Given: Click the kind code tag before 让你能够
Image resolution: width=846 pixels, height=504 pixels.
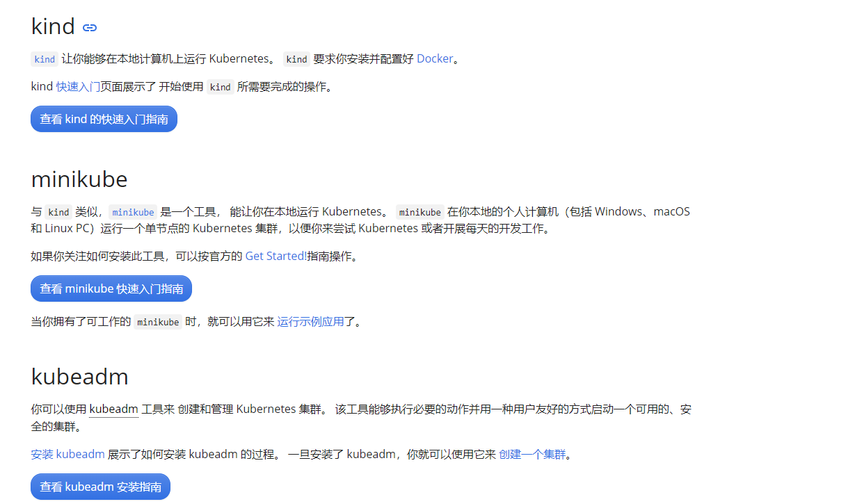Looking at the screenshot, I should (x=45, y=59).
